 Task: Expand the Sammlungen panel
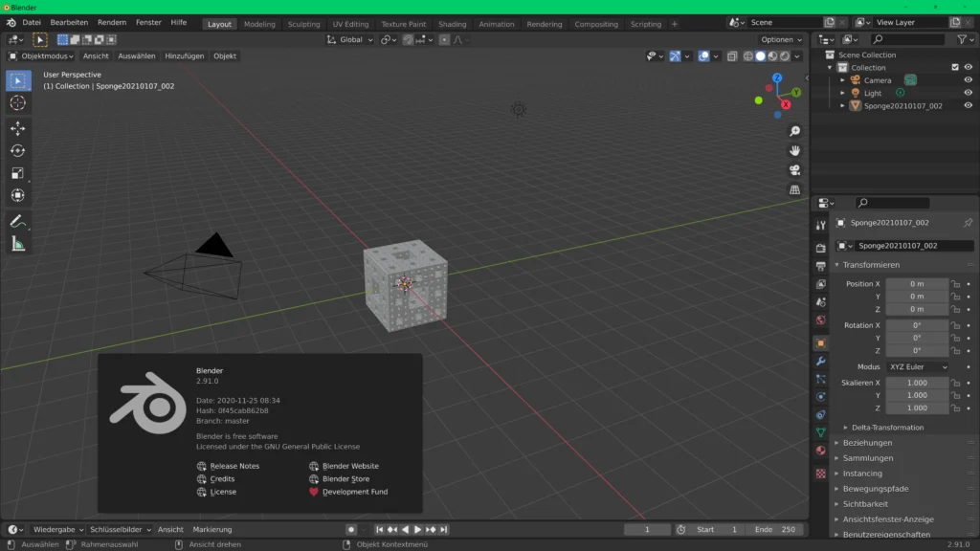(x=867, y=458)
